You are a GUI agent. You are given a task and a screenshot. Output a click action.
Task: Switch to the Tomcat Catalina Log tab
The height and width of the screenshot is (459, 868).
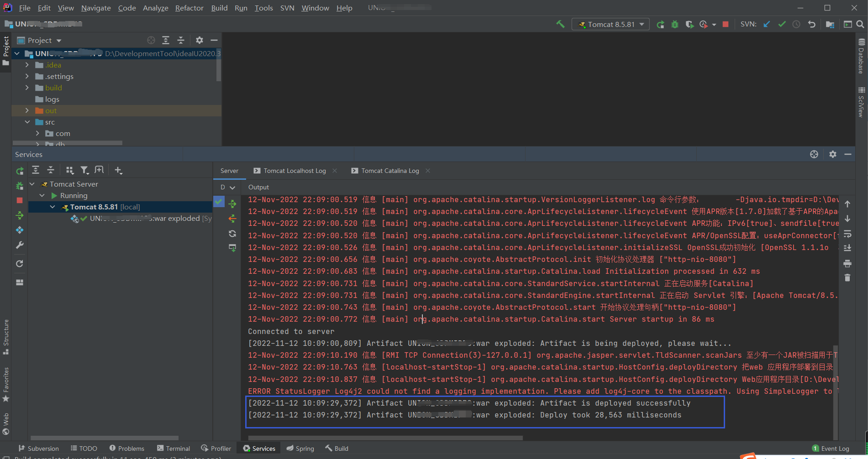click(390, 171)
